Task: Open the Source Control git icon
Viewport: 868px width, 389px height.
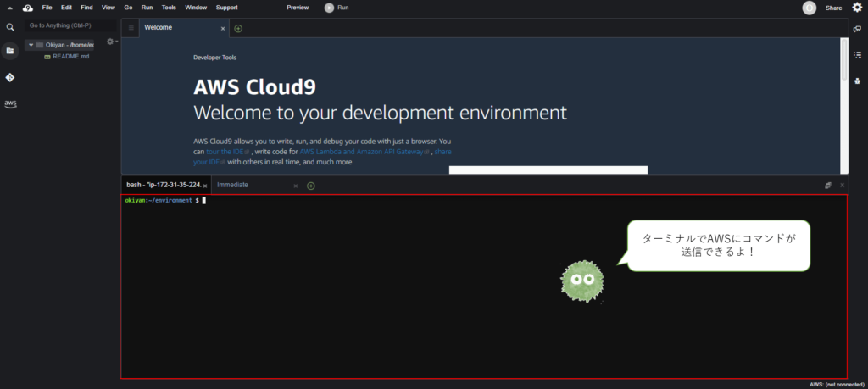Action: pyautogui.click(x=10, y=77)
